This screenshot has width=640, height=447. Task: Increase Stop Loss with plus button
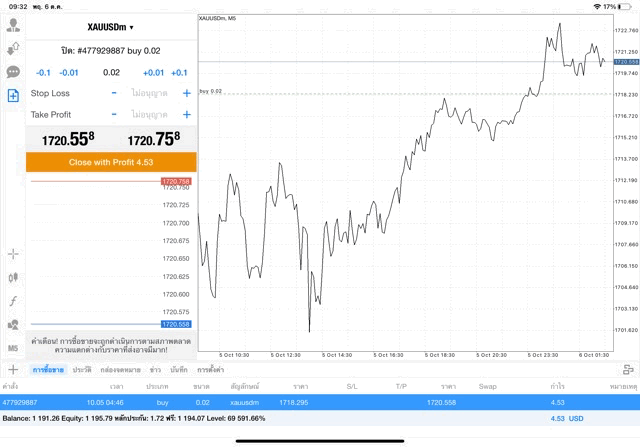coord(186,93)
